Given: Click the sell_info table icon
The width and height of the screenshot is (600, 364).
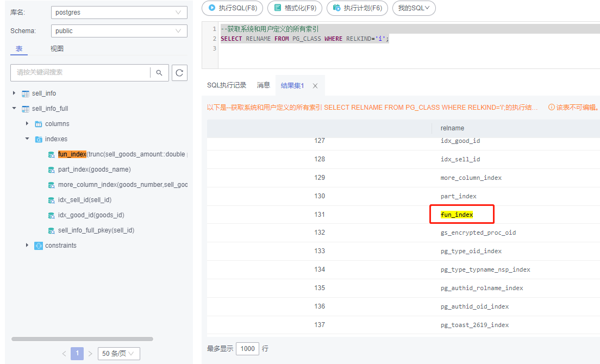Looking at the screenshot, I should (x=26, y=93).
